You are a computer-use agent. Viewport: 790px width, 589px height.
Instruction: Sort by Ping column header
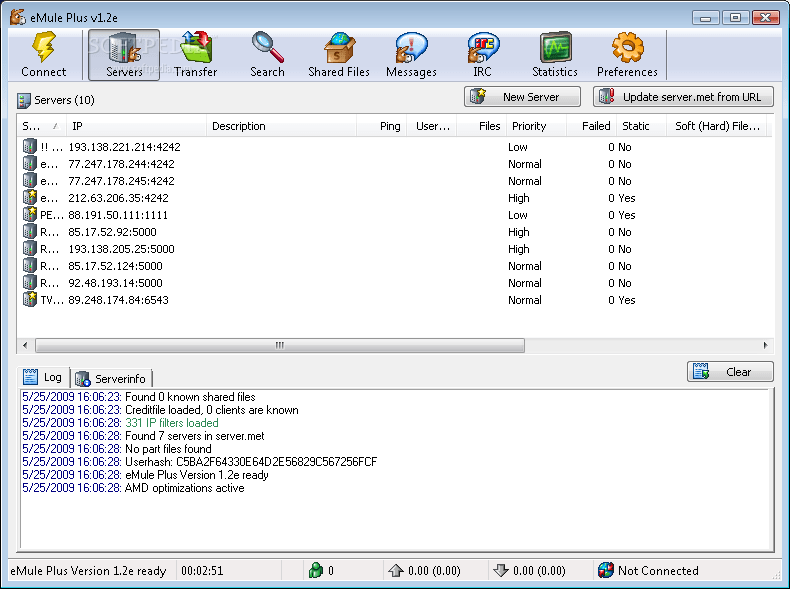(x=382, y=126)
